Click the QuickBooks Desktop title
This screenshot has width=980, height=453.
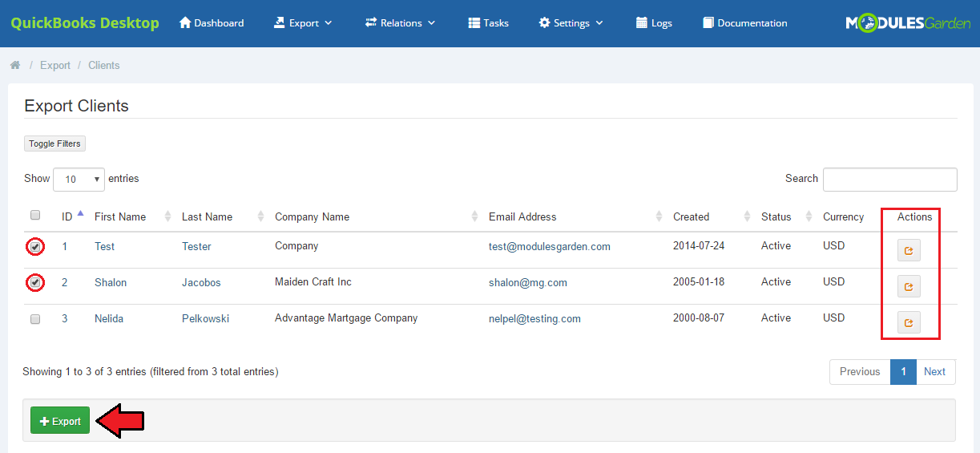(x=85, y=22)
